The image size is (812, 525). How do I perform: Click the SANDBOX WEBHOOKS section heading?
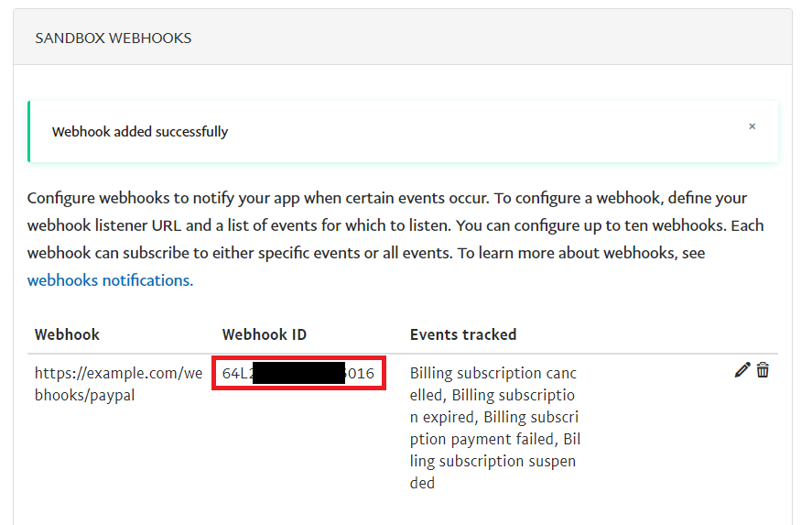114,38
